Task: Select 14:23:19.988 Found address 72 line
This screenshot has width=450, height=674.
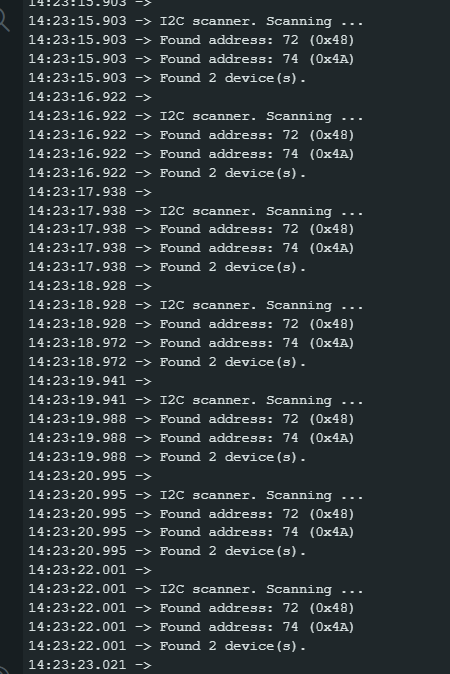Action: point(191,419)
